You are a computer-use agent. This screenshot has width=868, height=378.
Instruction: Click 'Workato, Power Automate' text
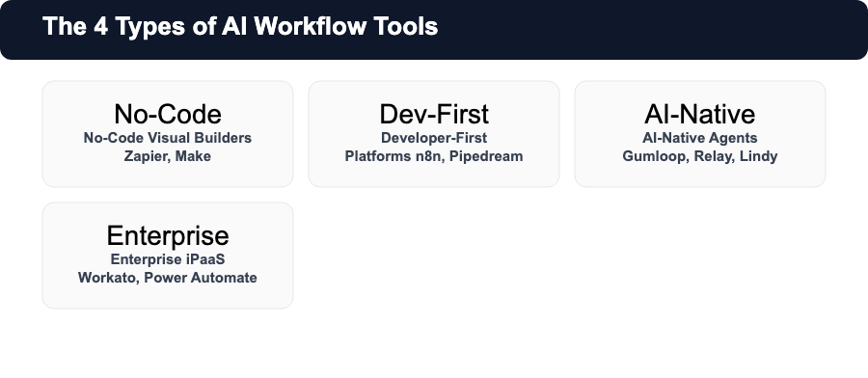[x=168, y=278]
